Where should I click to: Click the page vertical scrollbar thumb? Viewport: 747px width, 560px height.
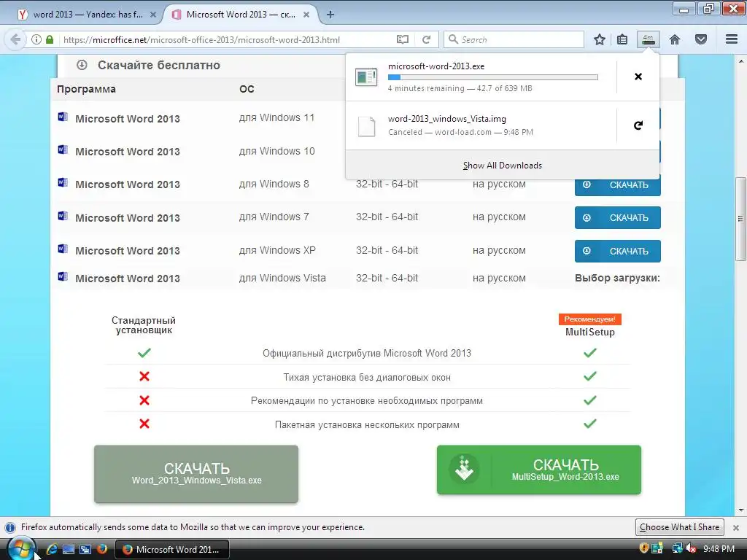click(740, 219)
